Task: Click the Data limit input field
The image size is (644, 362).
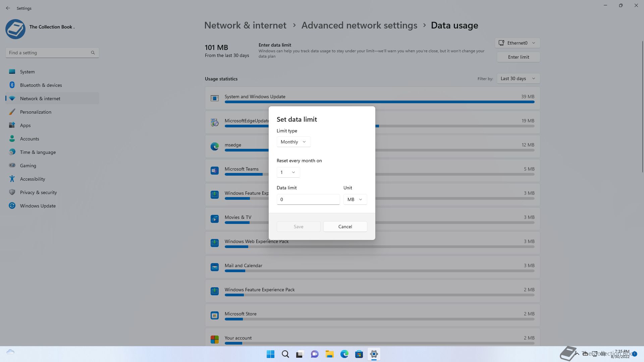Action: (x=308, y=199)
